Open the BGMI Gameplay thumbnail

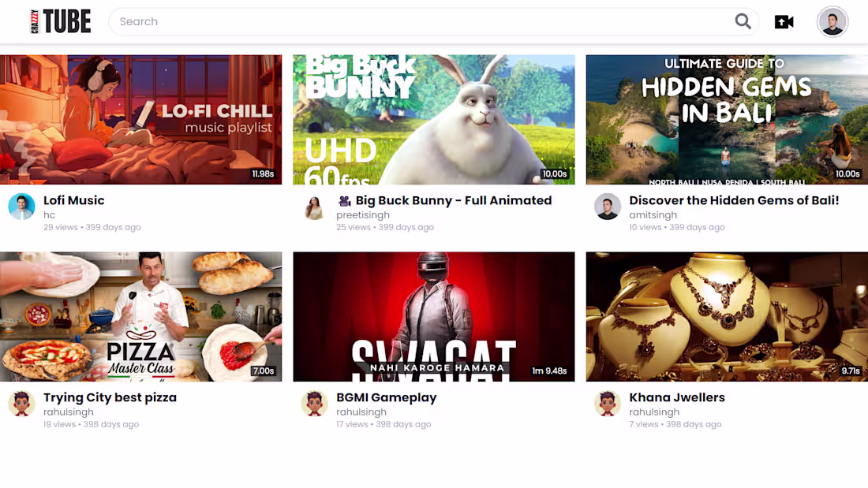click(433, 316)
